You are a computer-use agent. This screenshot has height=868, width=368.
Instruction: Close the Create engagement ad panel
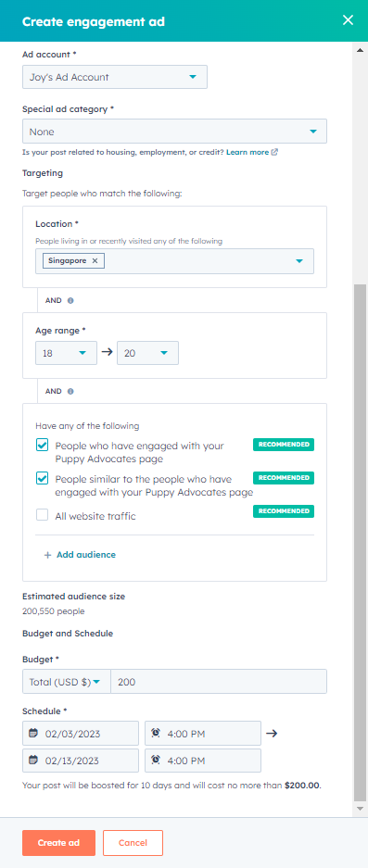tap(348, 20)
